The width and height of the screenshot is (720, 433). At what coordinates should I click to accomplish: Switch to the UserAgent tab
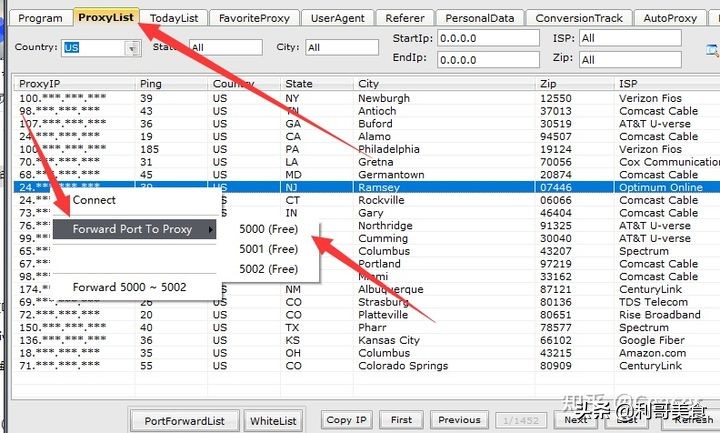coord(338,18)
